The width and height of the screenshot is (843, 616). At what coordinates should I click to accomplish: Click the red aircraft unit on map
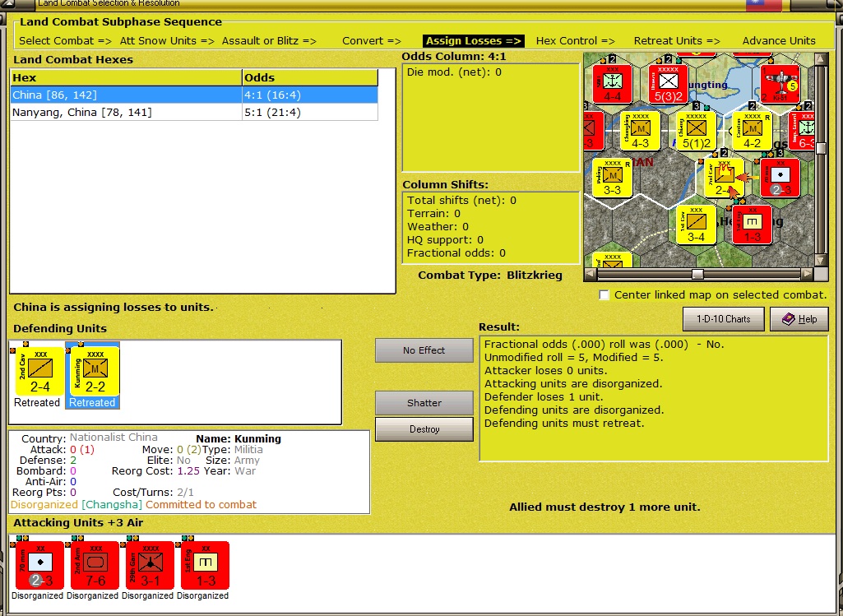780,83
